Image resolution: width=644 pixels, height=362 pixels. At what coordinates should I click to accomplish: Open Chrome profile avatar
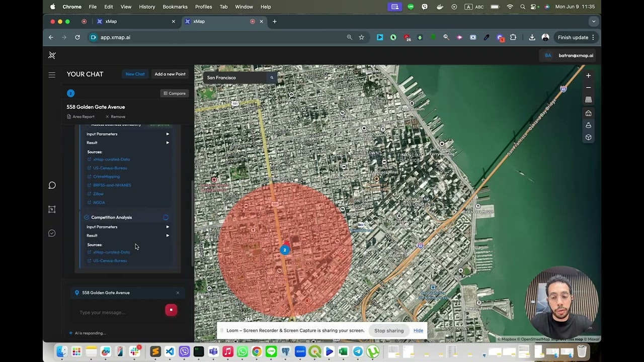545,37
